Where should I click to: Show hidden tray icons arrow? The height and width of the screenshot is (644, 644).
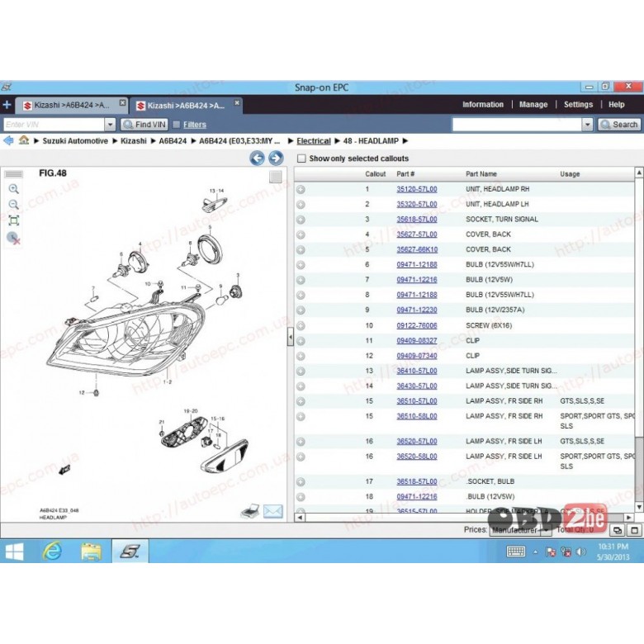(535, 552)
